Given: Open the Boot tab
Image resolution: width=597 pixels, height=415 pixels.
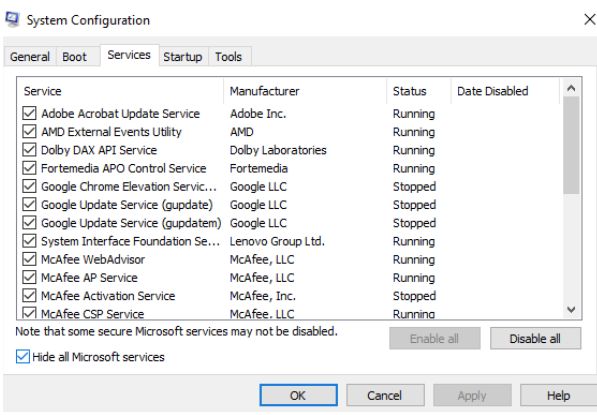Looking at the screenshot, I should [75, 57].
